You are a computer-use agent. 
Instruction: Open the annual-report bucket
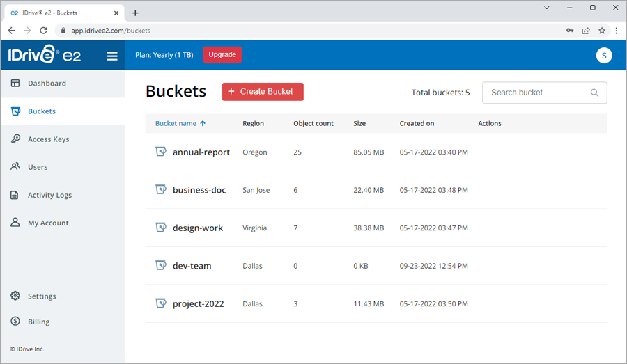(201, 152)
